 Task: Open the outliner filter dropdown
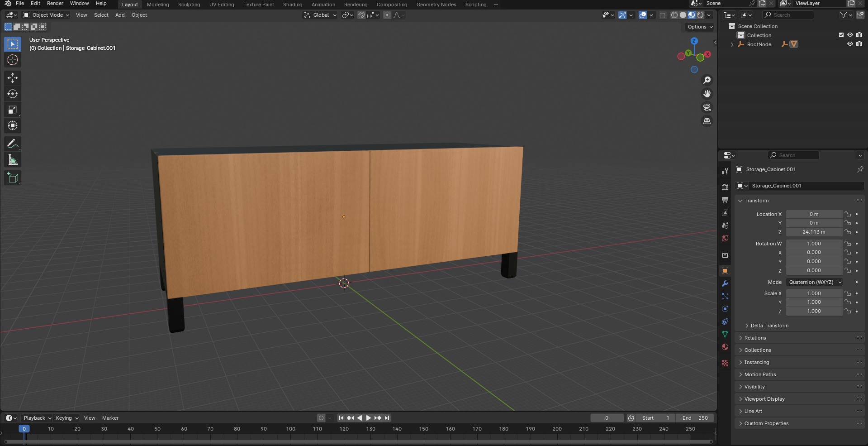[x=846, y=15]
